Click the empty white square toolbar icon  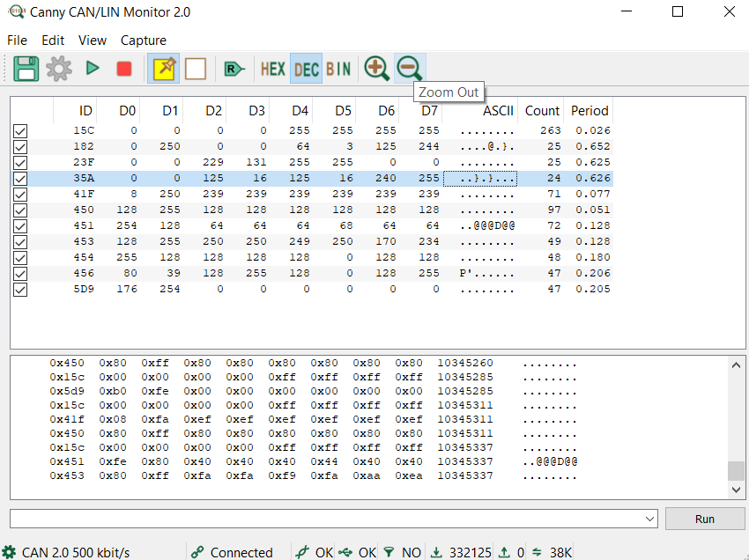(196, 69)
